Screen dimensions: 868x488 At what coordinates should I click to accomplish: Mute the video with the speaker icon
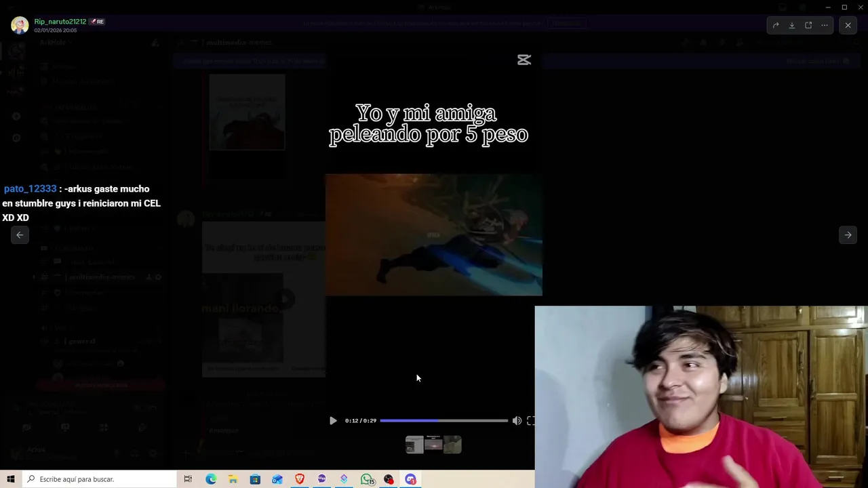[x=517, y=420]
